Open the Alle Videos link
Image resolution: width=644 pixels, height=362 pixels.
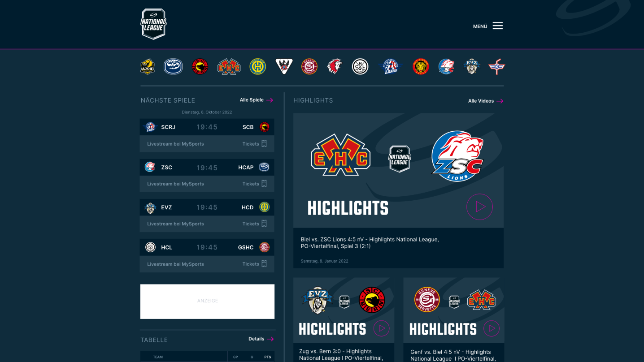[x=486, y=101]
